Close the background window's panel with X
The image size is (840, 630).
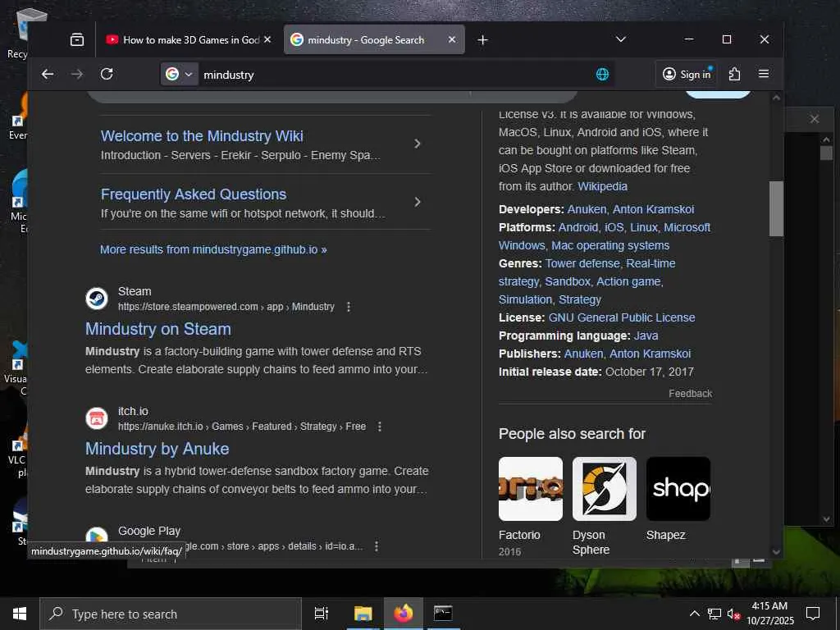(815, 119)
